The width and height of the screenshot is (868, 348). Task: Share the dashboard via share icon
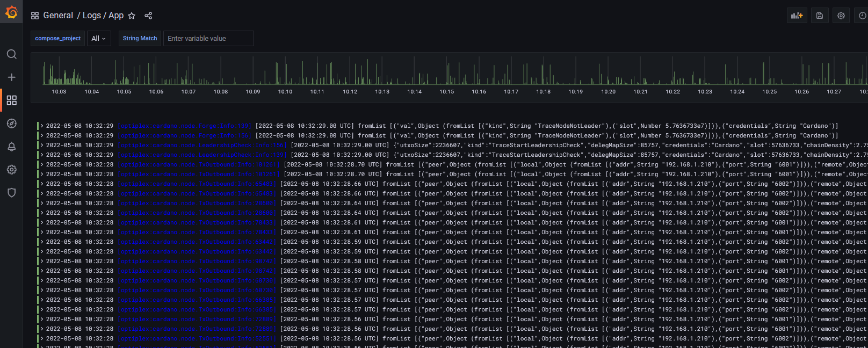pos(148,16)
